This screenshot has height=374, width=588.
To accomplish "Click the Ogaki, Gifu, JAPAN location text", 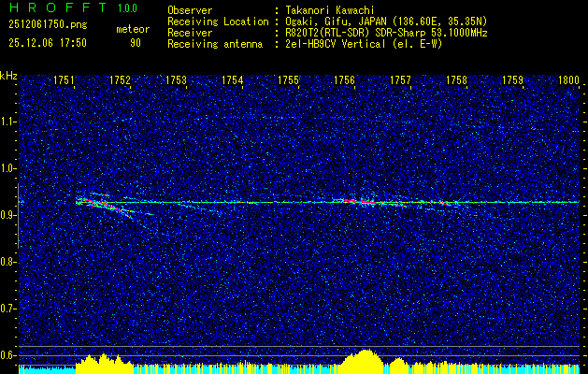I will coord(386,22).
